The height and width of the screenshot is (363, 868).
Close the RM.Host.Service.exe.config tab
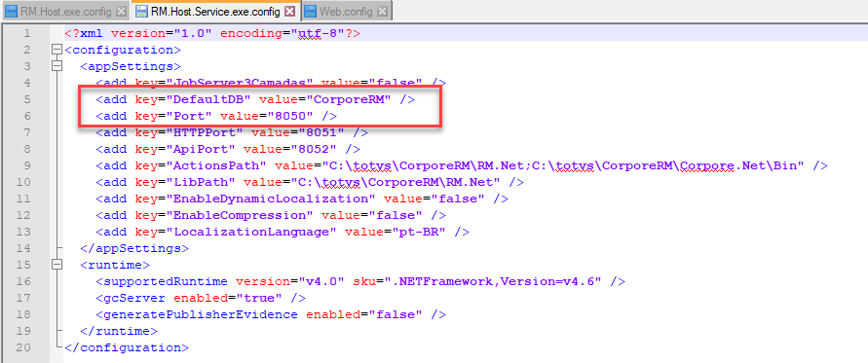(x=290, y=11)
